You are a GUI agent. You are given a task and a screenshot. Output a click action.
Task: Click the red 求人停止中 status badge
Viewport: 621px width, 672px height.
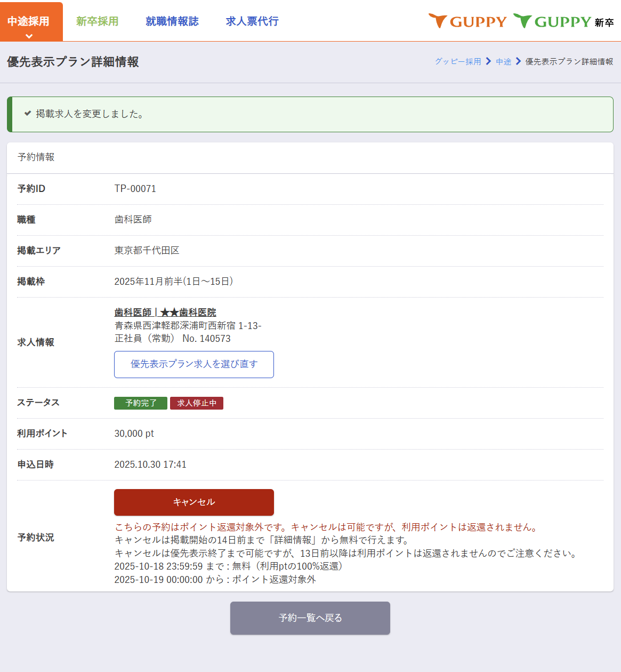click(x=197, y=403)
